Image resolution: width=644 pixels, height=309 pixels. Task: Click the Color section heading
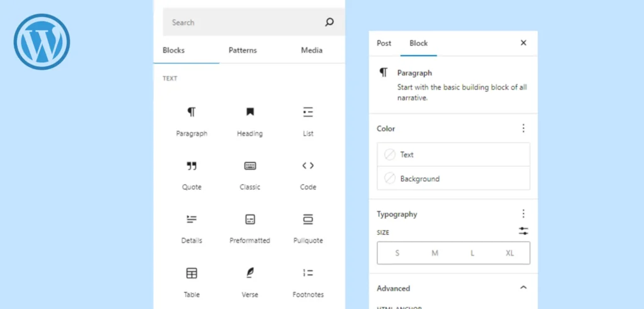pos(386,128)
